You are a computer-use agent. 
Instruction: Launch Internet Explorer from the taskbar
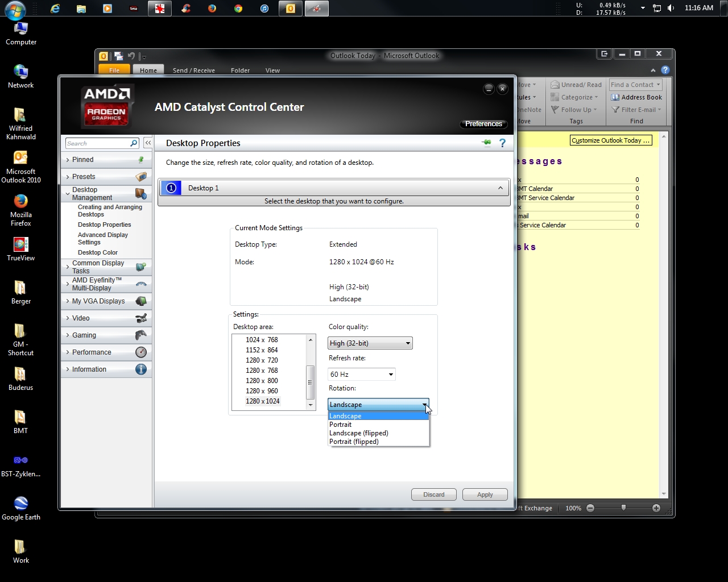click(x=55, y=9)
